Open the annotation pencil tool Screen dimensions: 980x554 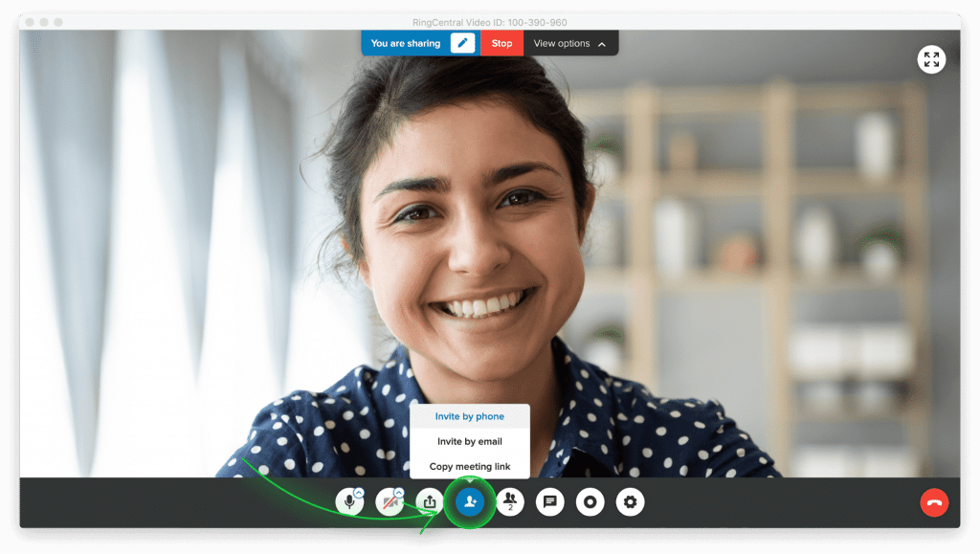coord(462,43)
